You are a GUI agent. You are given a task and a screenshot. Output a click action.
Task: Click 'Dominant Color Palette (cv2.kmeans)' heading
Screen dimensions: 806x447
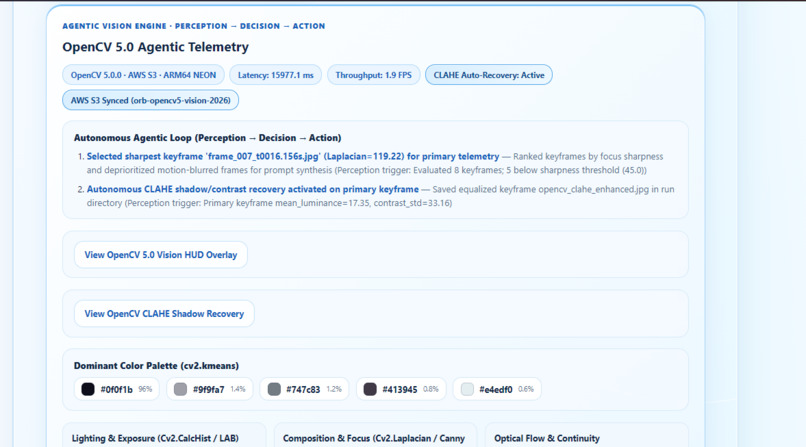point(156,366)
